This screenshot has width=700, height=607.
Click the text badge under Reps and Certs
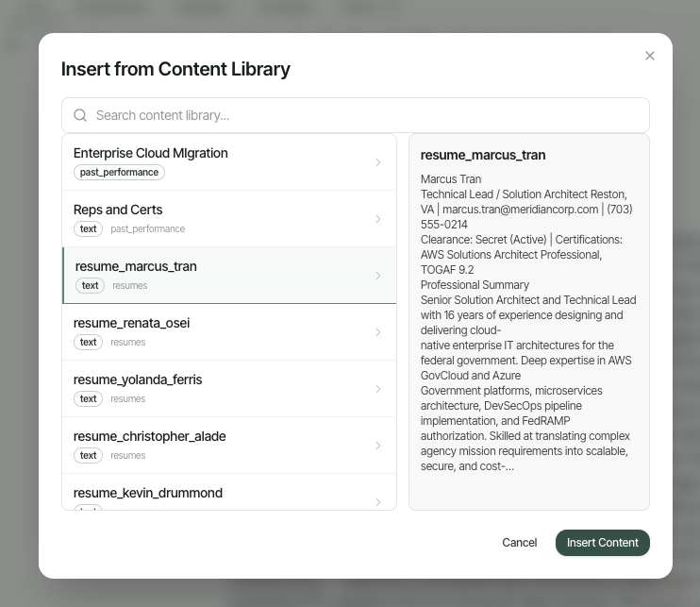coord(88,228)
